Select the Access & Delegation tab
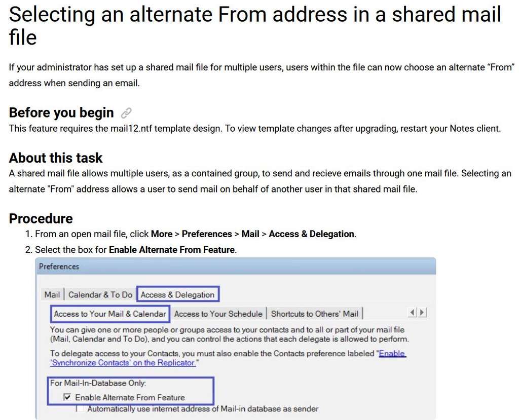Image resolution: width=519 pixels, height=420 pixels. [x=178, y=294]
